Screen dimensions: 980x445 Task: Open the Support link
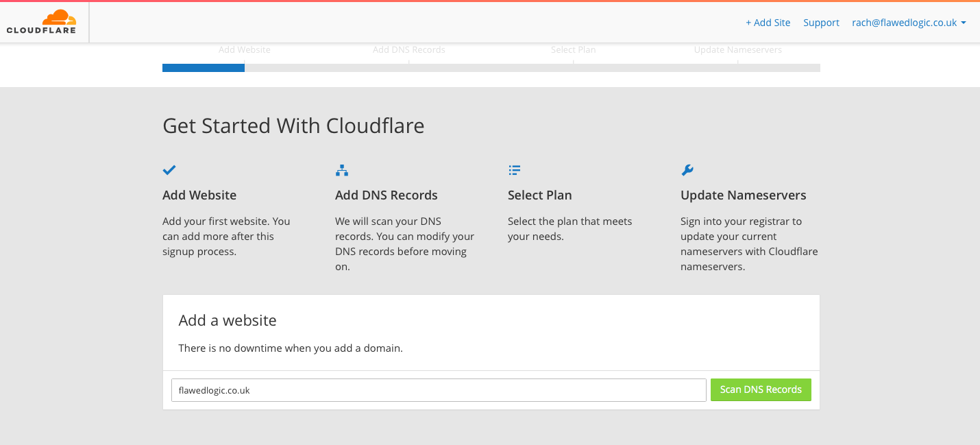[x=821, y=23]
